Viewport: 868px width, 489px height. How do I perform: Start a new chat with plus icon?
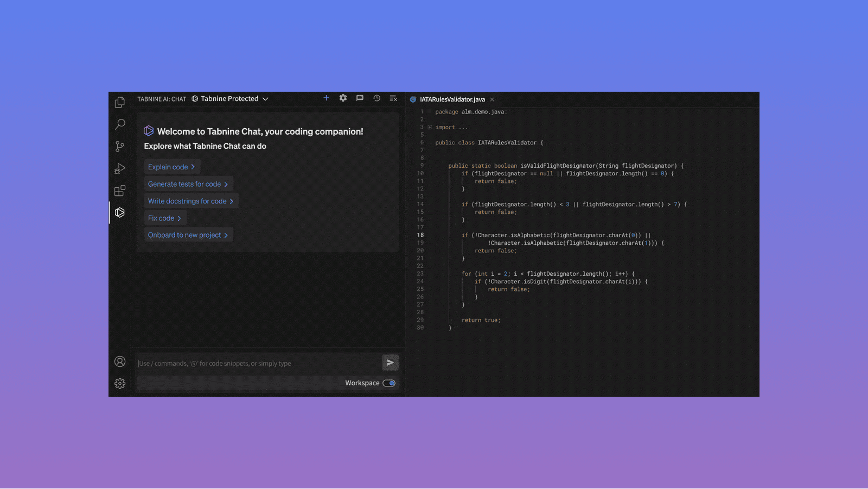click(x=326, y=98)
